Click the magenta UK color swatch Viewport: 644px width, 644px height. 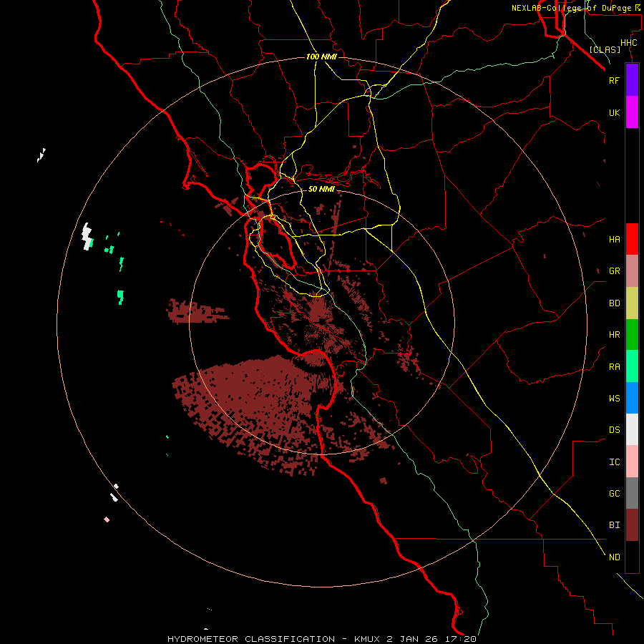point(632,112)
